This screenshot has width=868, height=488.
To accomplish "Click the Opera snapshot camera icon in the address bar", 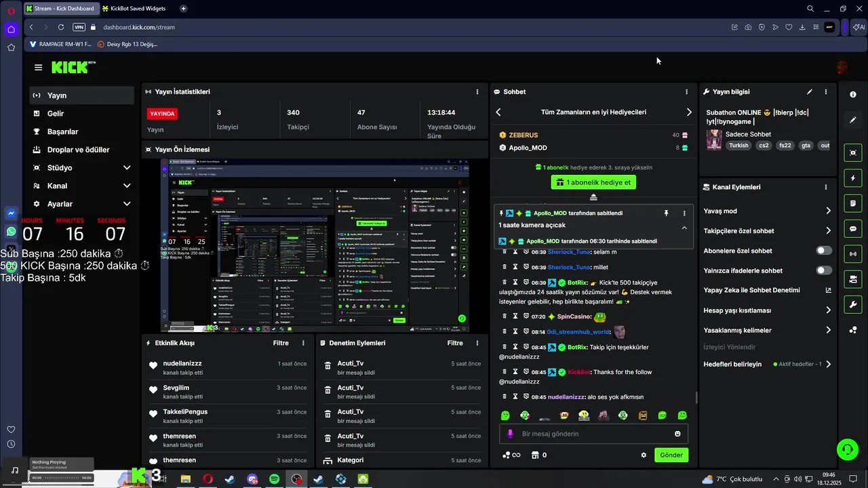I will point(748,27).
